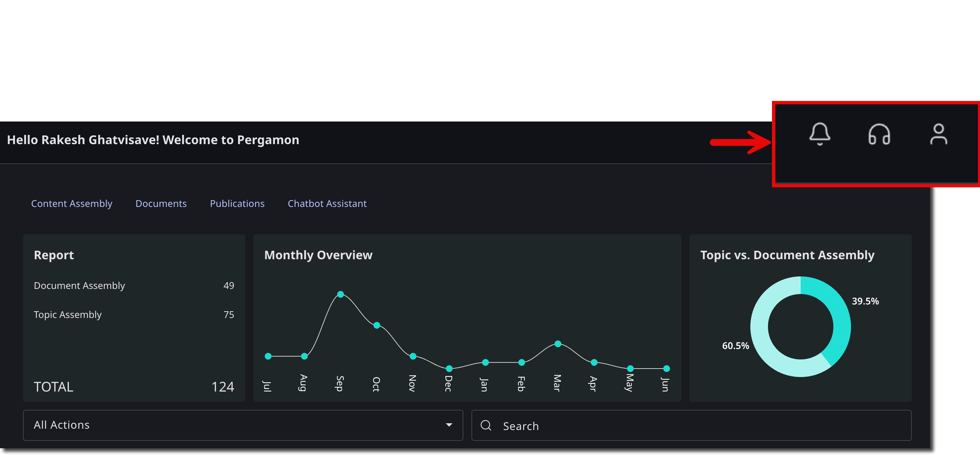The height and width of the screenshot is (455, 980).
Task: Click the Topic vs. Document Assembly heading
Action: tap(787, 255)
